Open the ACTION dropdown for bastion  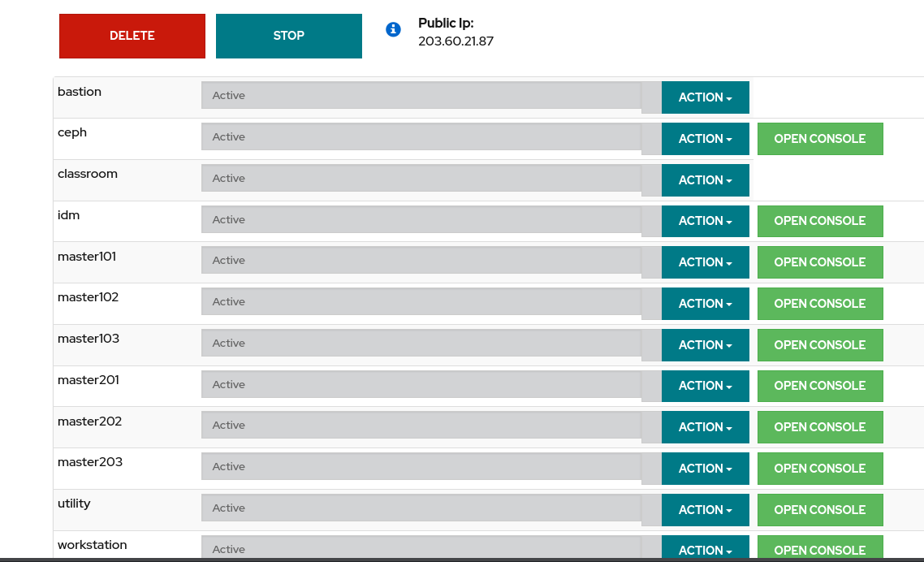pyautogui.click(x=705, y=97)
